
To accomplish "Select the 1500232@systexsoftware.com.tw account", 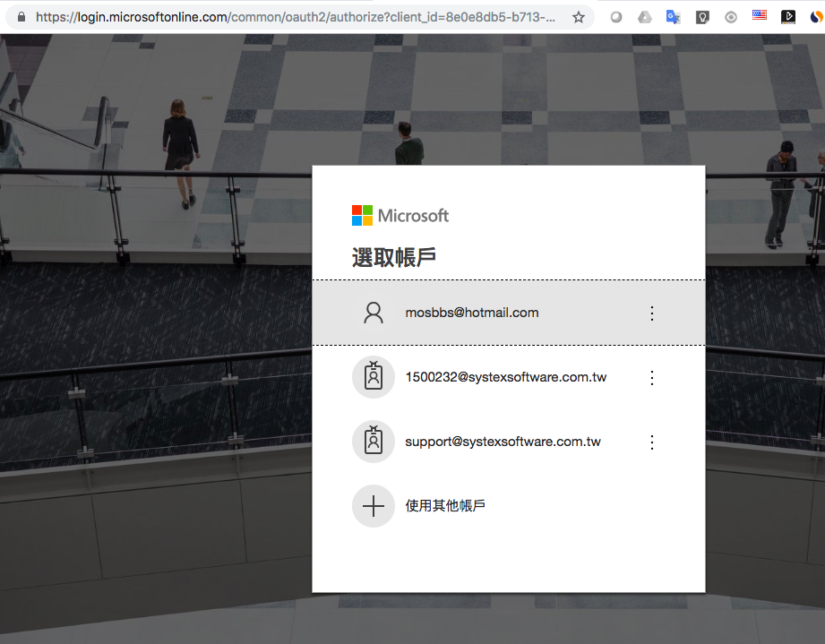I will (x=509, y=377).
